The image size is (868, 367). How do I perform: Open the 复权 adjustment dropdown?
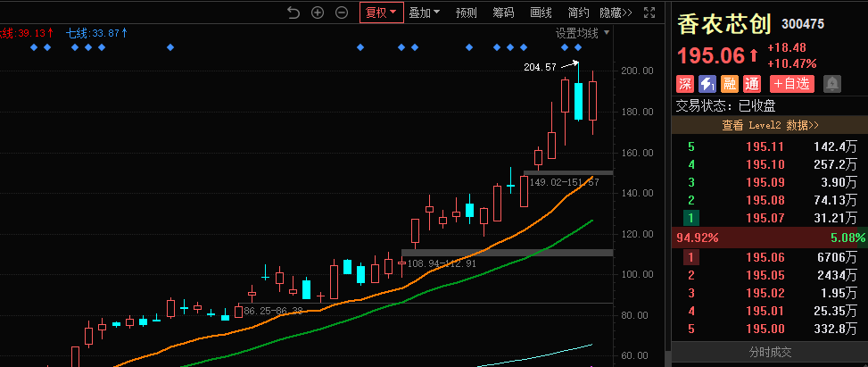[x=380, y=12]
